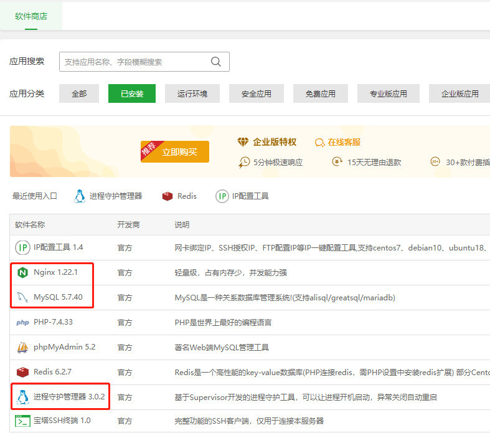Select the 专业版应用 category filter
The image size is (490, 448).
coord(388,93)
